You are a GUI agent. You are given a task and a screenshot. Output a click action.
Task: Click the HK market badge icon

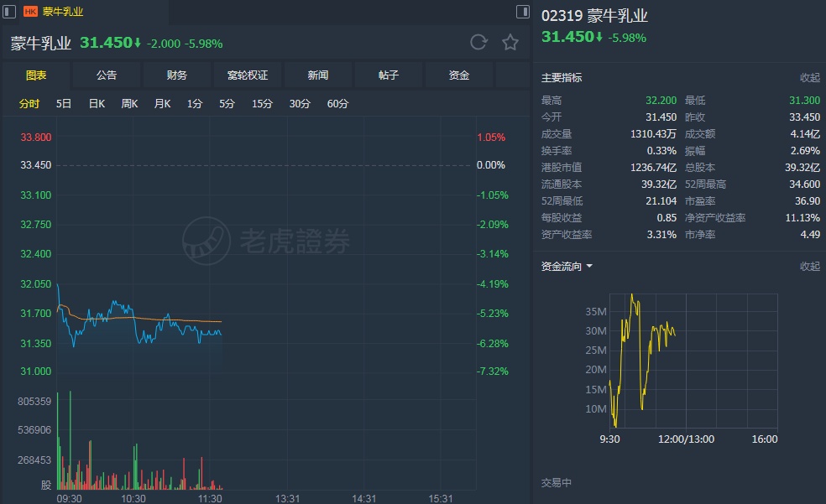30,12
